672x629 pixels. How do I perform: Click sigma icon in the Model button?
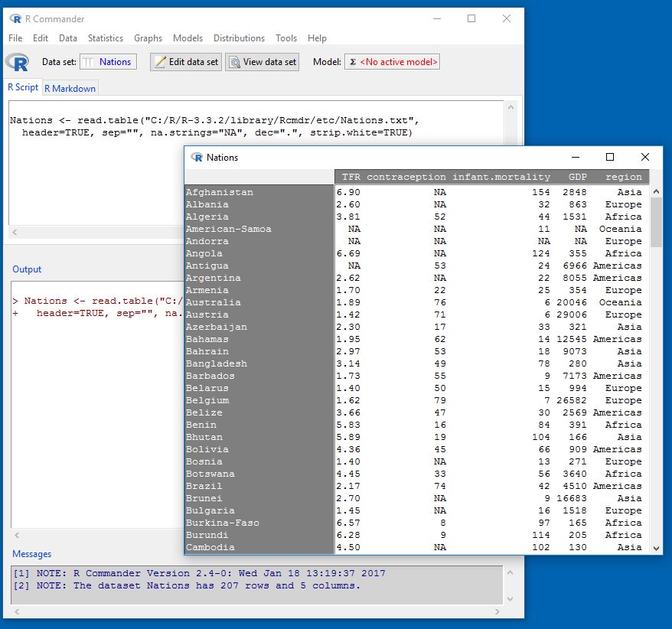point(353,62)
